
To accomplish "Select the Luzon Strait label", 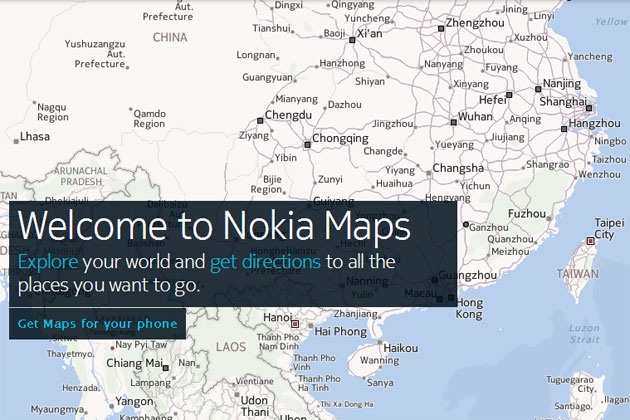I will pyautogui.click(x=584, y=334).
